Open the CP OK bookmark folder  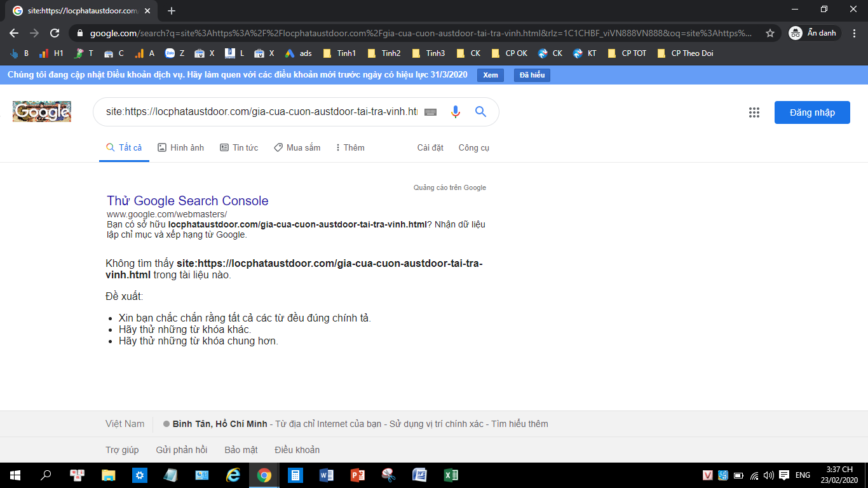510,53
